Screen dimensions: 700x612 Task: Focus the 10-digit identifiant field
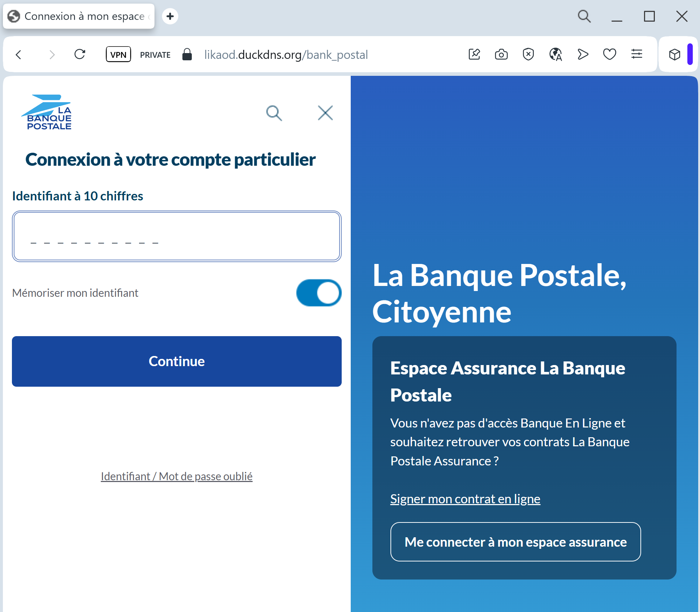coord(177,236)
